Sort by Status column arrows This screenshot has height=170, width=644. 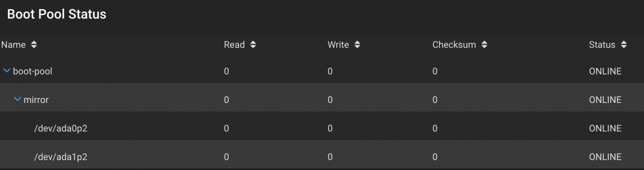pyautogui.click(x=624, y=45)
